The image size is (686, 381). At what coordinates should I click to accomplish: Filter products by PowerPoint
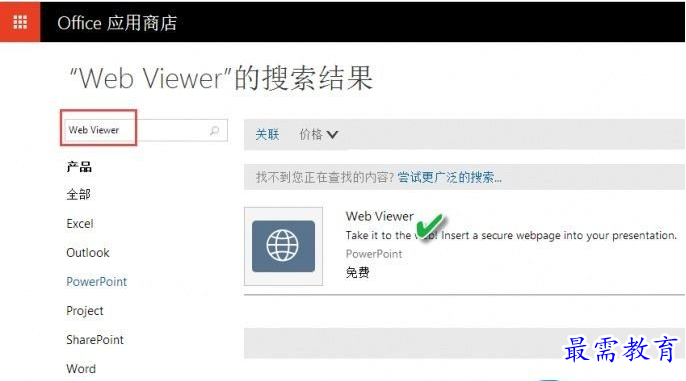97,282
